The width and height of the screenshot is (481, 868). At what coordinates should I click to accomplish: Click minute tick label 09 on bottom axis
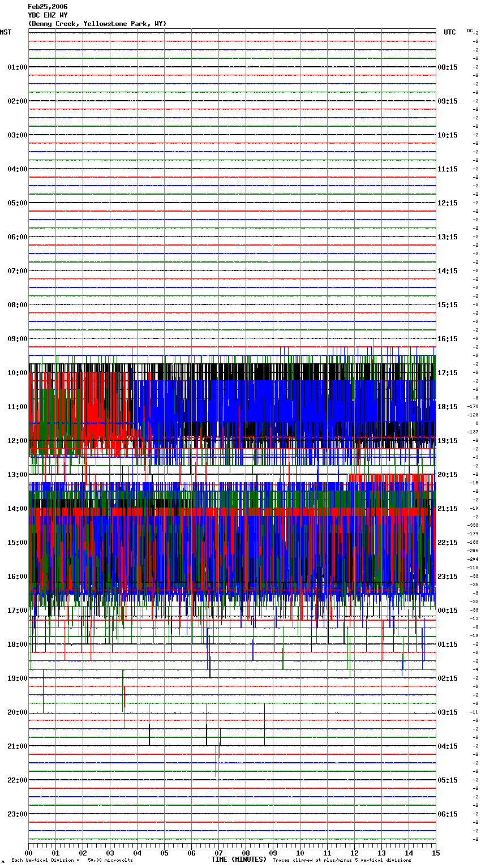pyautogui.click(x=273, y=853)
